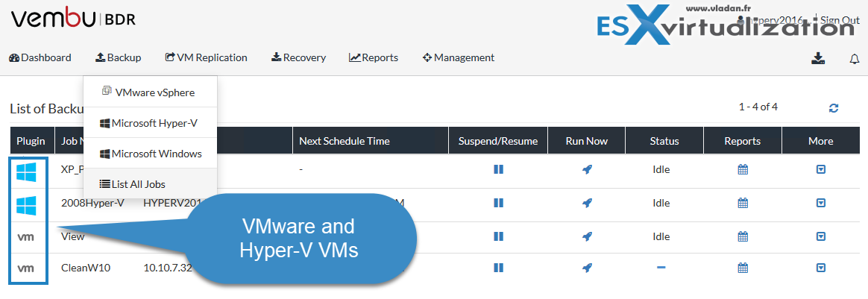Click the Vembu BDR logo
Viewport: 868px width, 299px height.
click(x=72, y=19)
